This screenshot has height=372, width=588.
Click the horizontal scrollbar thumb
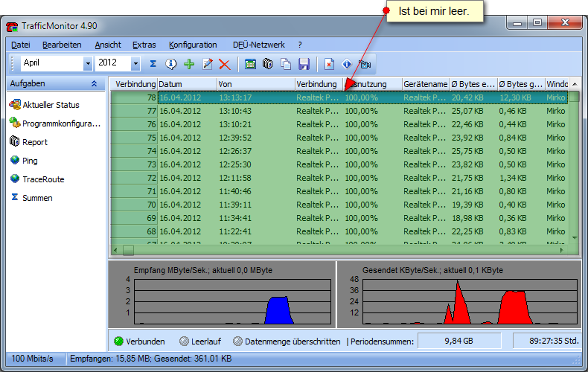point(128,250)
